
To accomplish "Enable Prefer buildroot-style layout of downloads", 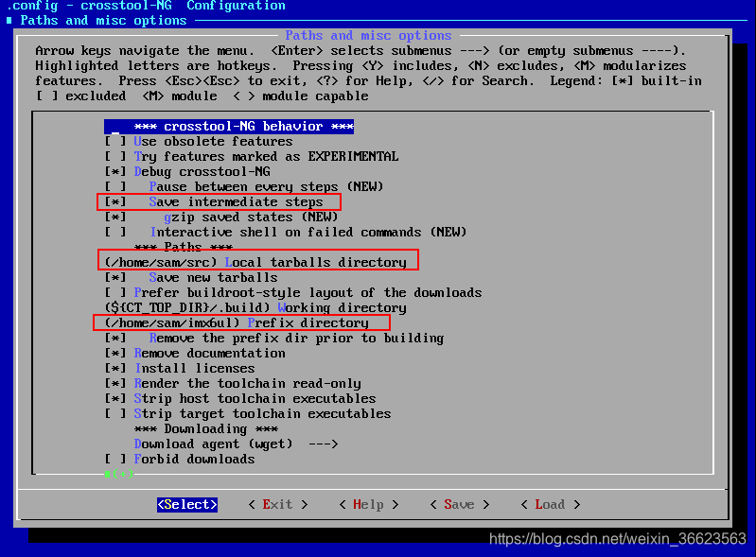I will coord(293,292).
